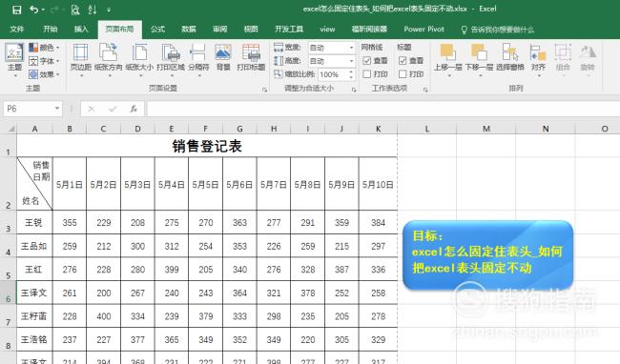
Task: Open the Width (宽度) dropdown
Action: tap(351, 48)
